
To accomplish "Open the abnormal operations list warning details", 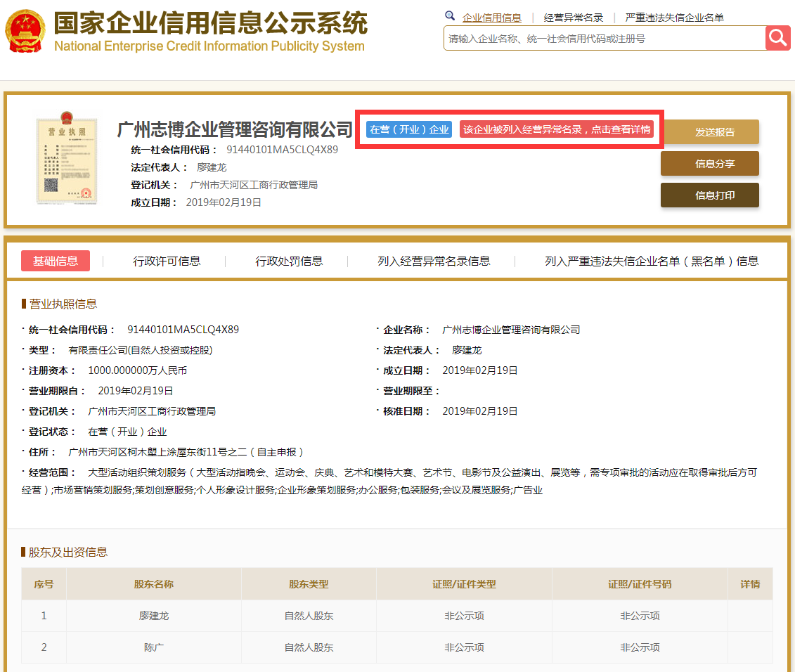I will click(x=557, y=129).
